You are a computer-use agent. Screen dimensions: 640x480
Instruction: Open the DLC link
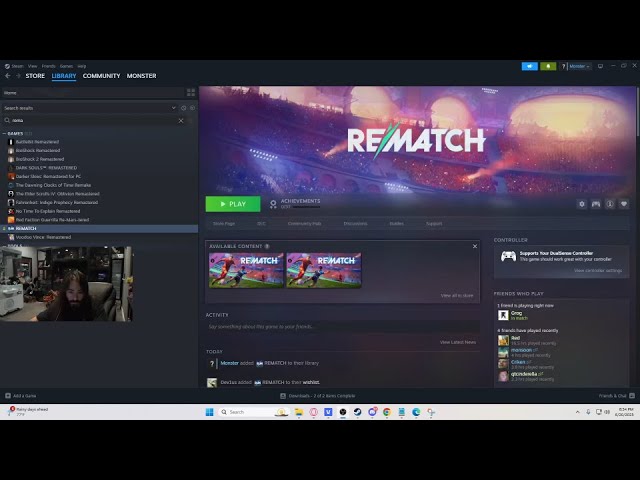(x=261, y=224)
